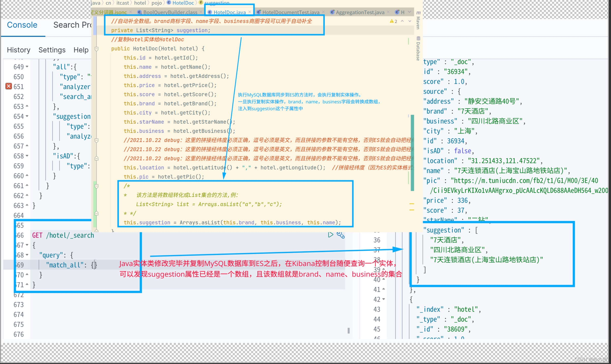Close the HotelDocumentTest.java editor tab
The width and height of the screenshot is (611, 364).
tap(323, 12)
